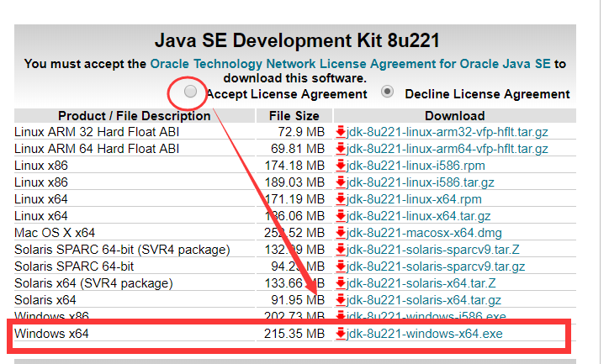Viewport: 609px width, 364px height.
Task: Click the File Size column header
Action: (x=294, y=116)
